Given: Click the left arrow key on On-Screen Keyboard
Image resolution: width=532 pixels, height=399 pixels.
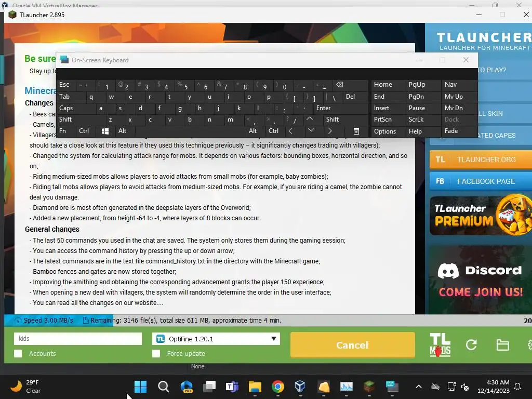Looking at the screenshot, I should coord(290,131).
